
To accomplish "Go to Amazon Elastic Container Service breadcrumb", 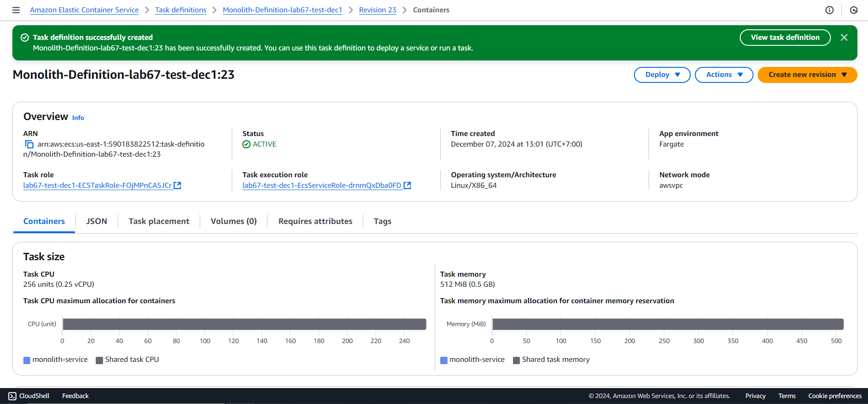I will coord(84,10).
